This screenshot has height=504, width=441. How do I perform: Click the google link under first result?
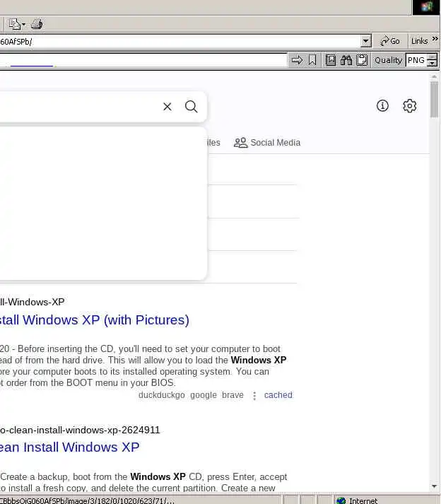204,394
